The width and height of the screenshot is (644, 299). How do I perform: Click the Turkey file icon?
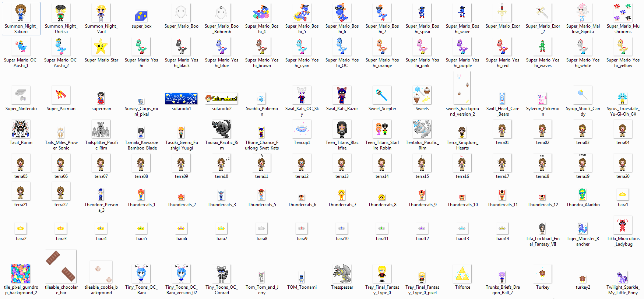coord(543,274)
